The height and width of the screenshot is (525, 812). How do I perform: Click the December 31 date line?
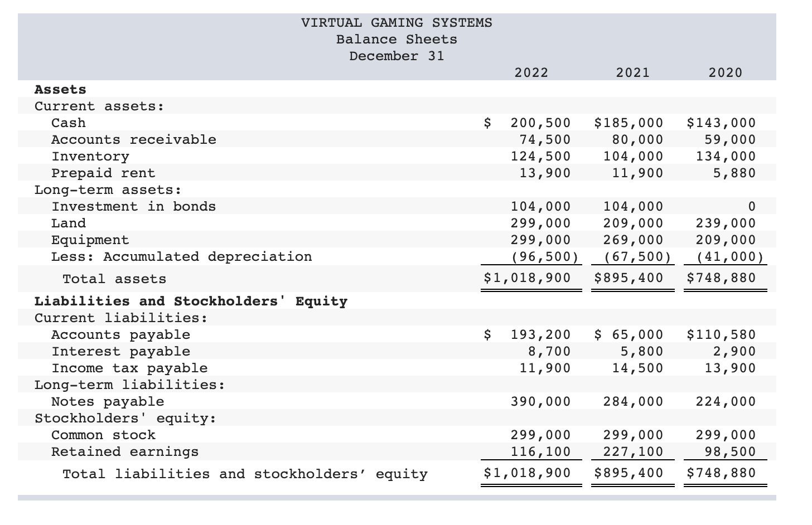coord(397,56)
